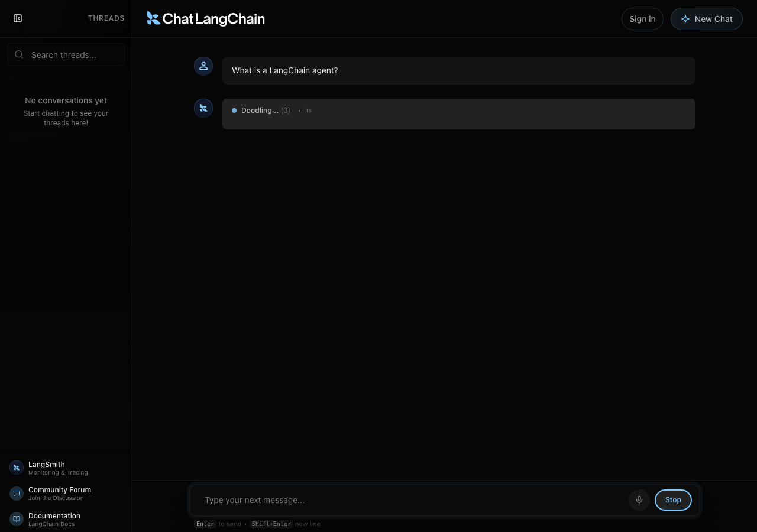757x532 pixels.
Task: Activate the microphone voice input
Action: (639, 500)
